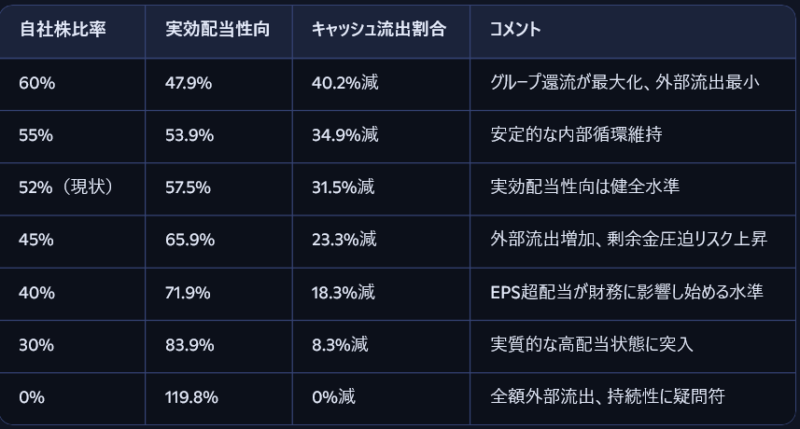Click the 8.3%減 cash outflow cell

pos(339,344)
